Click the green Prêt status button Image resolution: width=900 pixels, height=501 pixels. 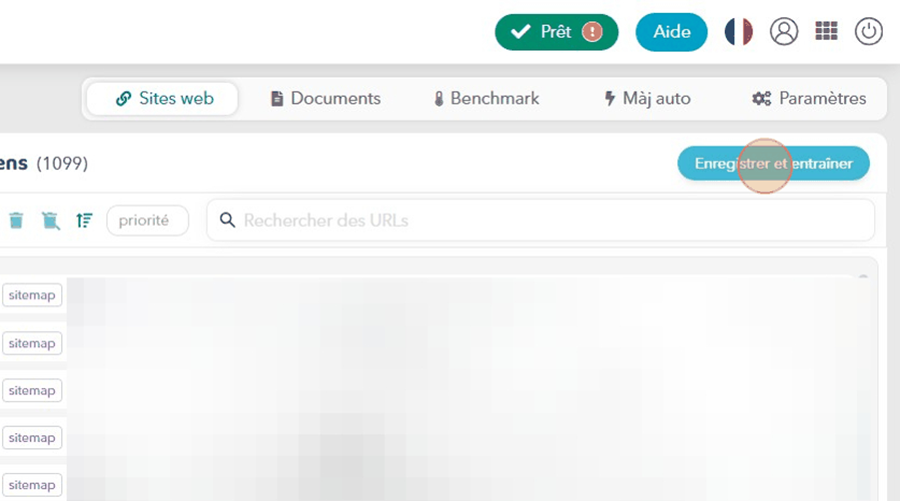click(x=543, y=32)
